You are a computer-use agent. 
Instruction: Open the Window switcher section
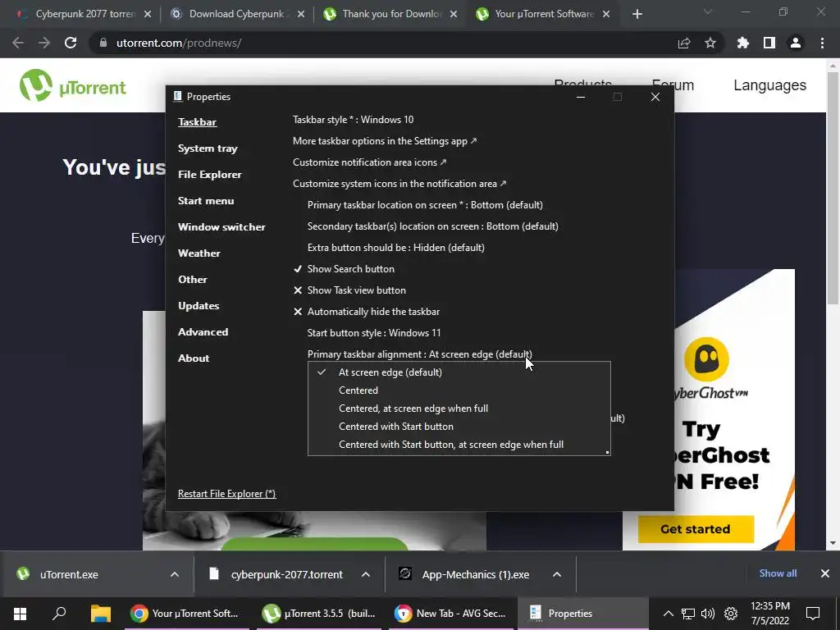[x=221, y=227]
